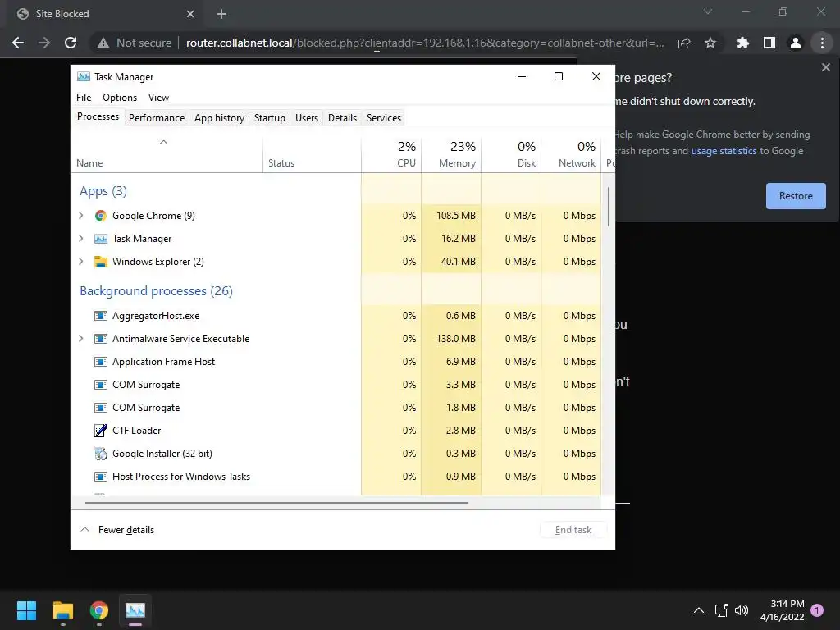Screen dimensions: 840x630
Task: Collapse view via Fewer details chevron
Action: pos(84,529)
